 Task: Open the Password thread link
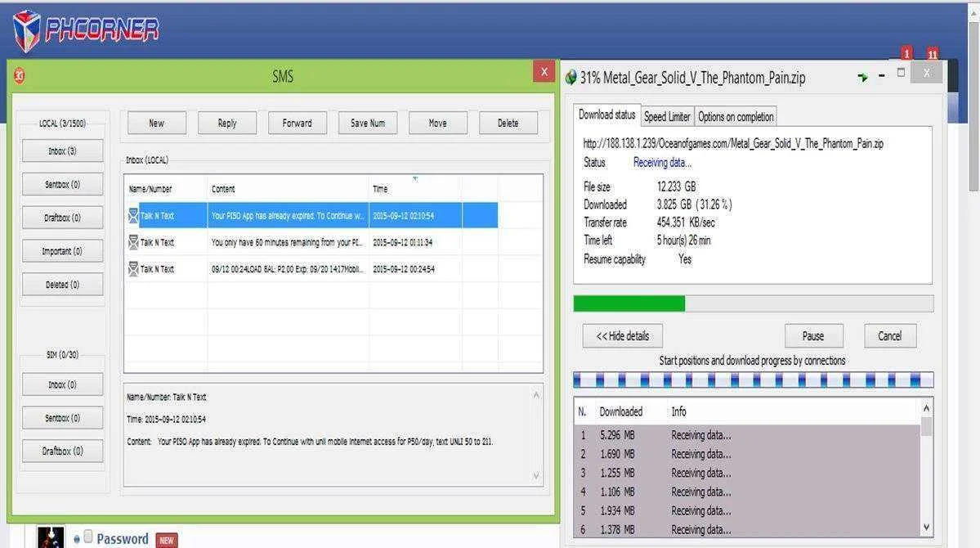123,539
